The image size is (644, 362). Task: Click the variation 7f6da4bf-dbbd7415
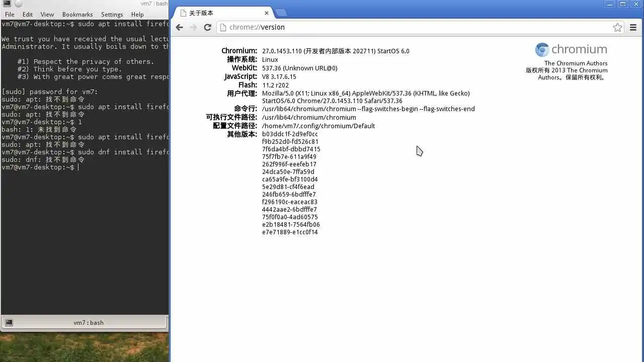(x=291, y=149)
